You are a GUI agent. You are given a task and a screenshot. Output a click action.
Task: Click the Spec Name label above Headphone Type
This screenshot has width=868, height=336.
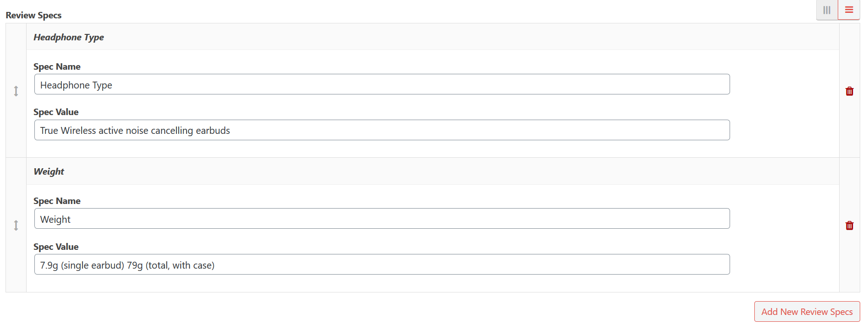point(57,66)
